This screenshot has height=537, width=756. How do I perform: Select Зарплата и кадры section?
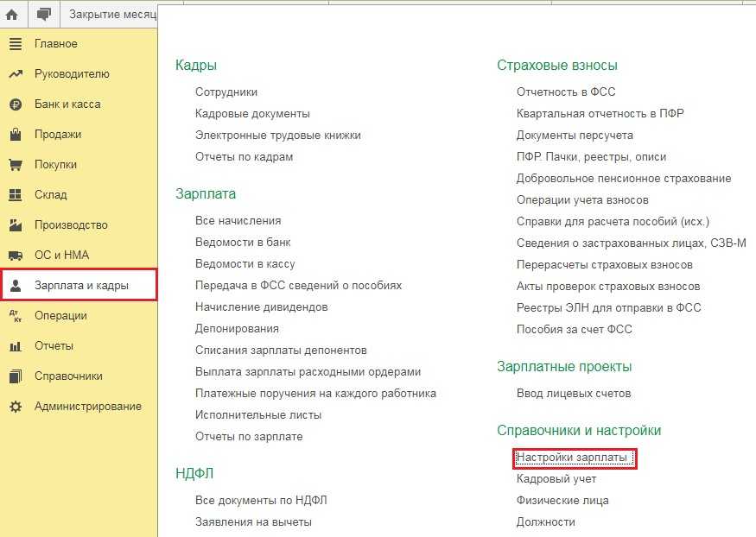81,286
